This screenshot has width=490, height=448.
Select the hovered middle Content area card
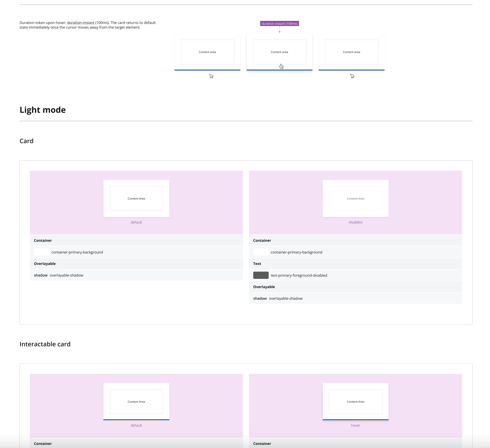pyautogui.click(x=279, y=52)
